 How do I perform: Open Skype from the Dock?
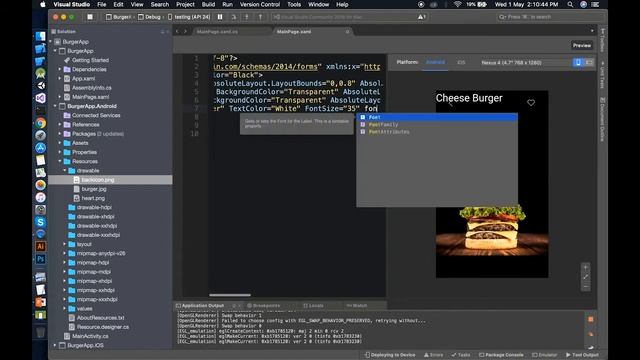point(40,222)
